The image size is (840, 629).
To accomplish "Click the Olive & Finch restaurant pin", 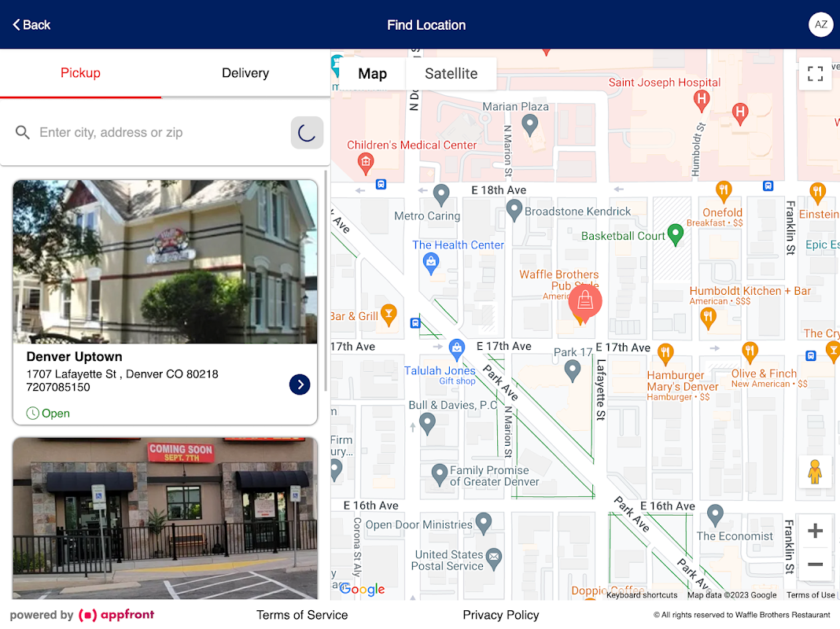I will point(750,353).
